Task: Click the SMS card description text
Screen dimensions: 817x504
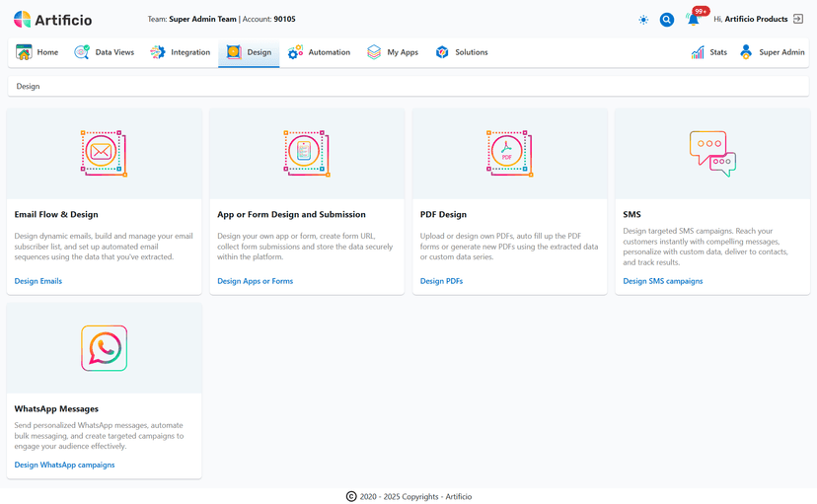Action: (706, 247)
